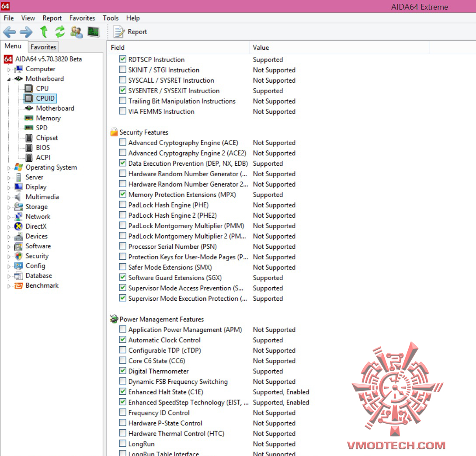
Task: Click the Network computers icon
Action: [x=18, y=216]
